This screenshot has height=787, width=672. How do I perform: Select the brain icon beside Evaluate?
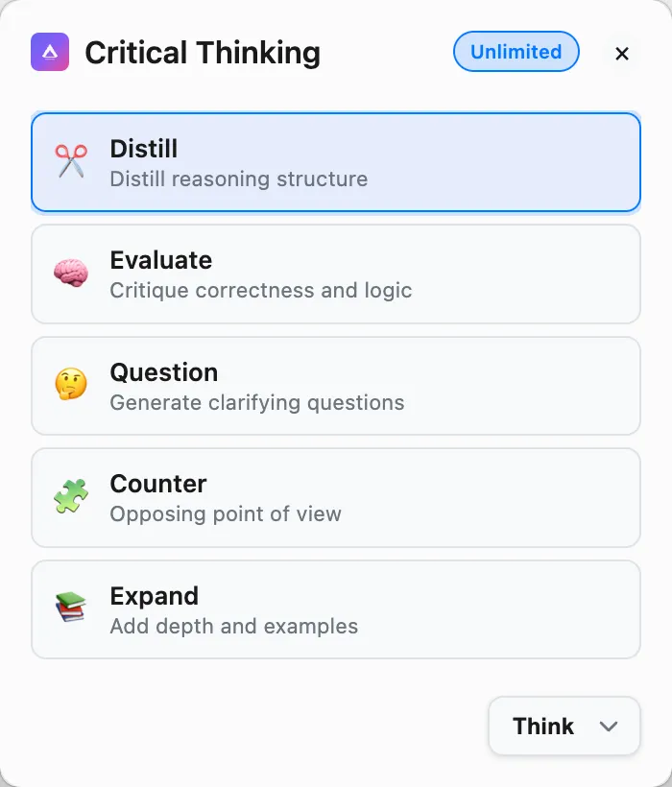click(x=69, y=274)
